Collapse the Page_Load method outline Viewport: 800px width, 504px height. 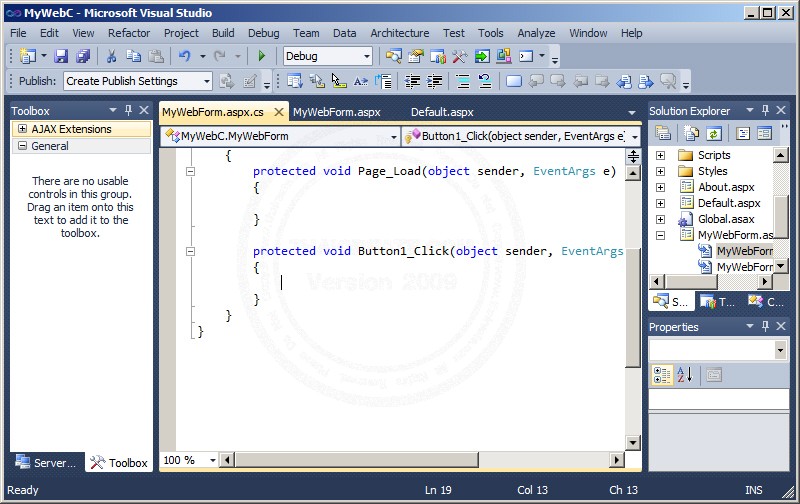(190, 171)
